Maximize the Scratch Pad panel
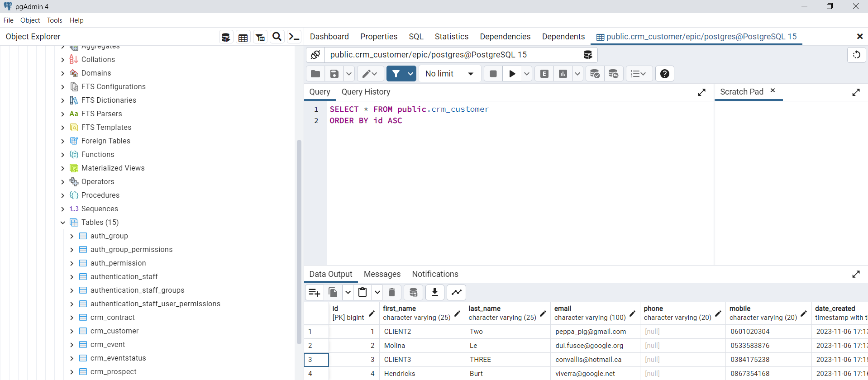The height and width of the screenshot is (380, 868). click(x=856, y=92)
